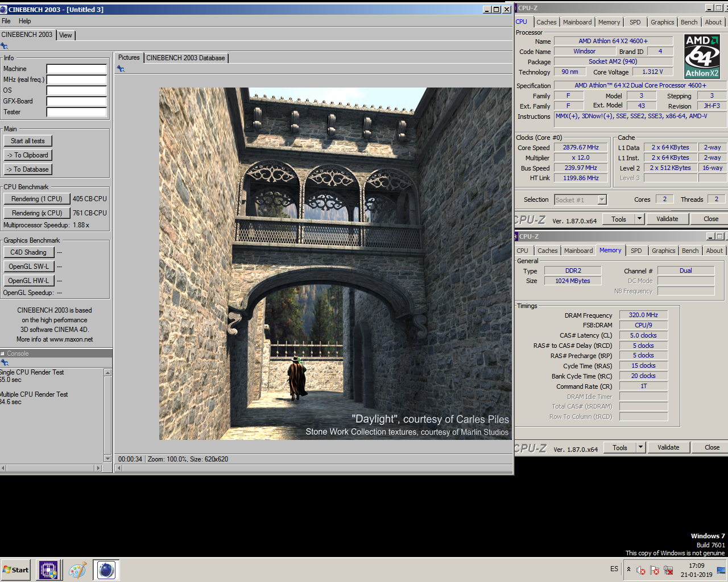Click Start all tests button
Viewport: 728px width, 582px height.
click(x=28, y=141)
